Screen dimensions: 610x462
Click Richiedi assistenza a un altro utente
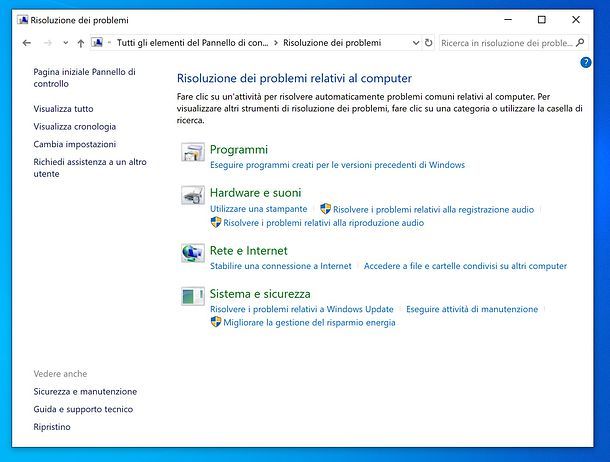click(x=90, y=168)
